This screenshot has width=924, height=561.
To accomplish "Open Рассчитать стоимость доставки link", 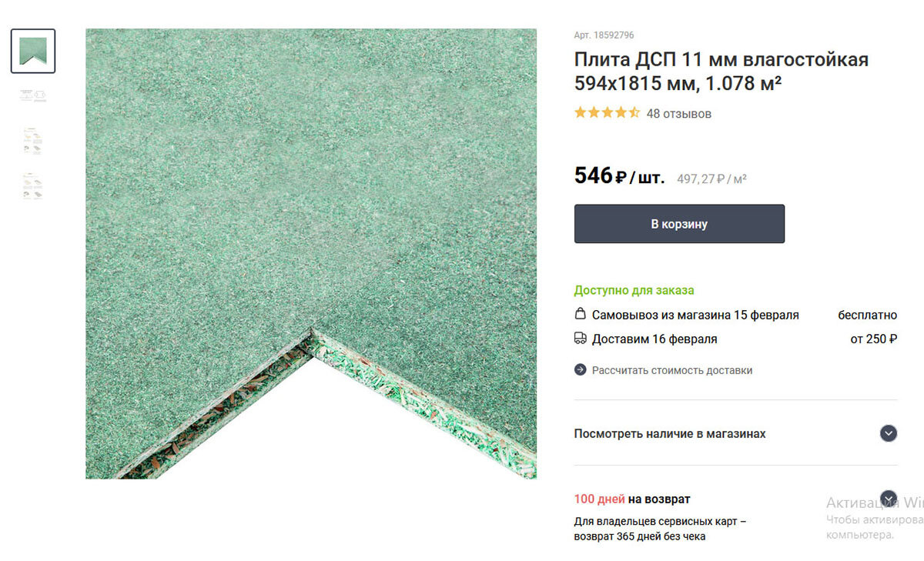I will [672, 370].
